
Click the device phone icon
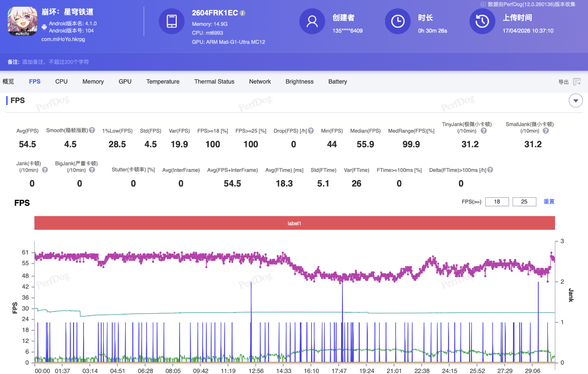171,21
